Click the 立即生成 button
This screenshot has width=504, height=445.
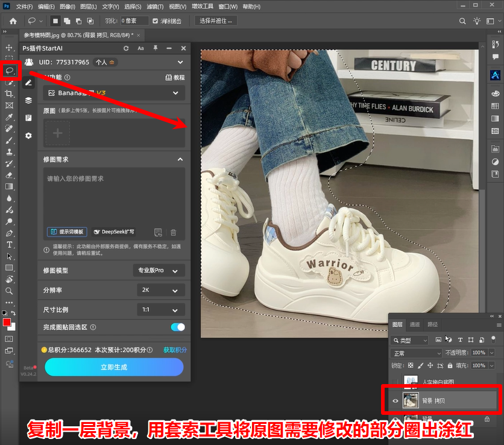click(x=114, y=367)
